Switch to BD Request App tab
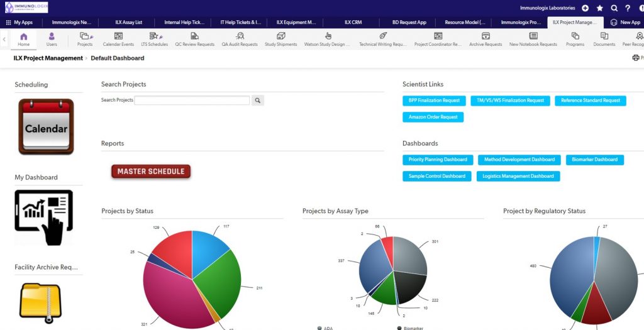Image resolution: width=644 pixels, height=330 pixels. pos(409,22)
